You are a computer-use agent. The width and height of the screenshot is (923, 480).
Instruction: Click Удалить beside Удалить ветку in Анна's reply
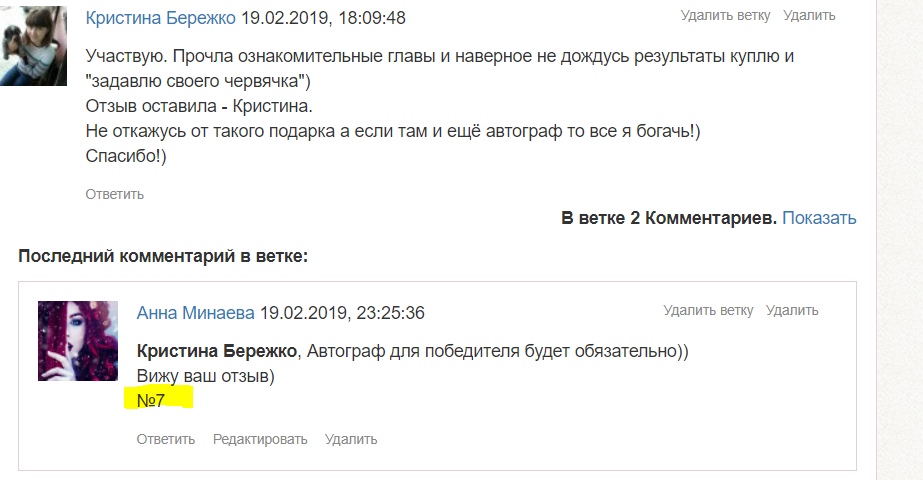[792, 311]
